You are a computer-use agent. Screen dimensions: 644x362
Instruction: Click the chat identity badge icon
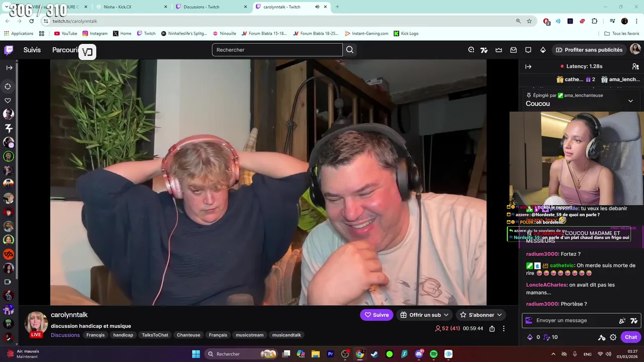(x=528, y=320)
